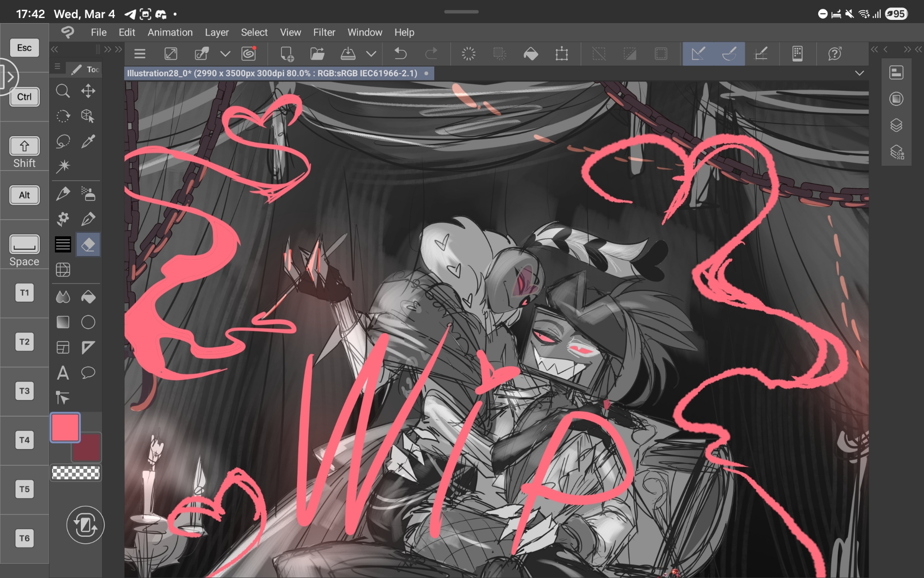Select the Fill bucket tool

point(88,297)
